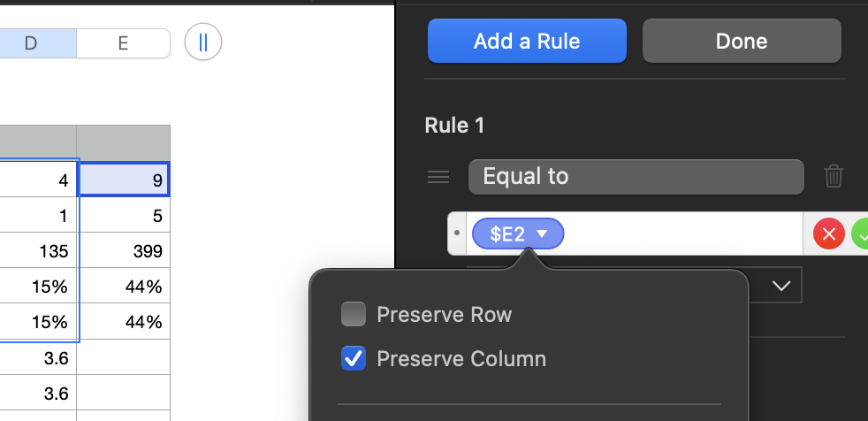
Task: Click the column E cell containing 5
Action: pos(123,216)
